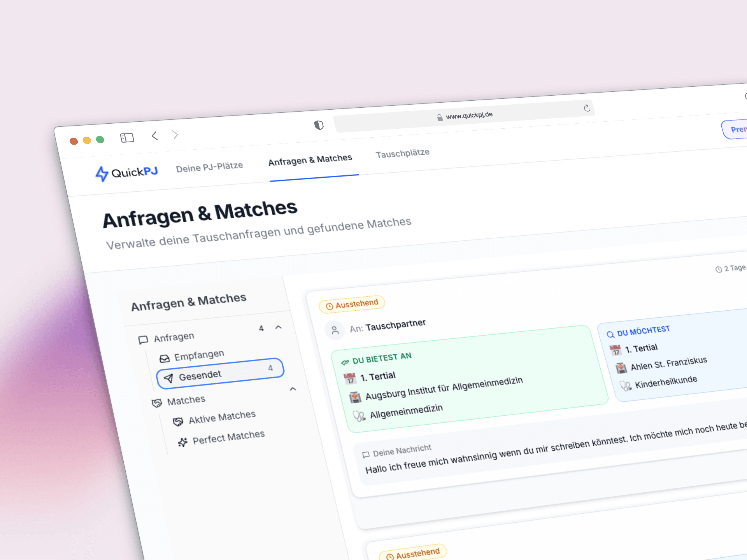Viewport: 747px width, 560px height.
Task: Reload page via address bar refresh icon
Action: click(x=587, y=108)
